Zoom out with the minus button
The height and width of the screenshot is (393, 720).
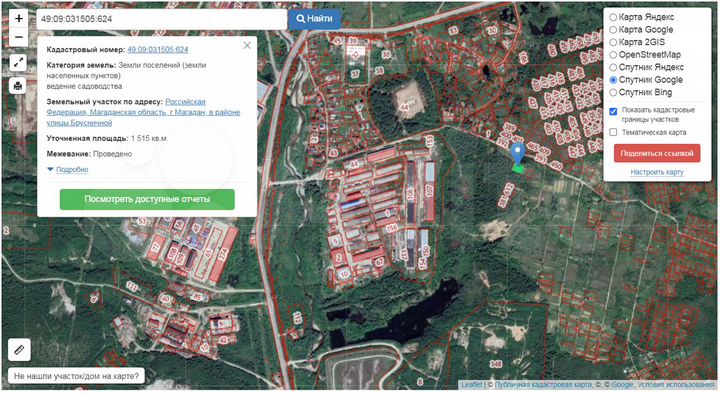click(18, 37)
